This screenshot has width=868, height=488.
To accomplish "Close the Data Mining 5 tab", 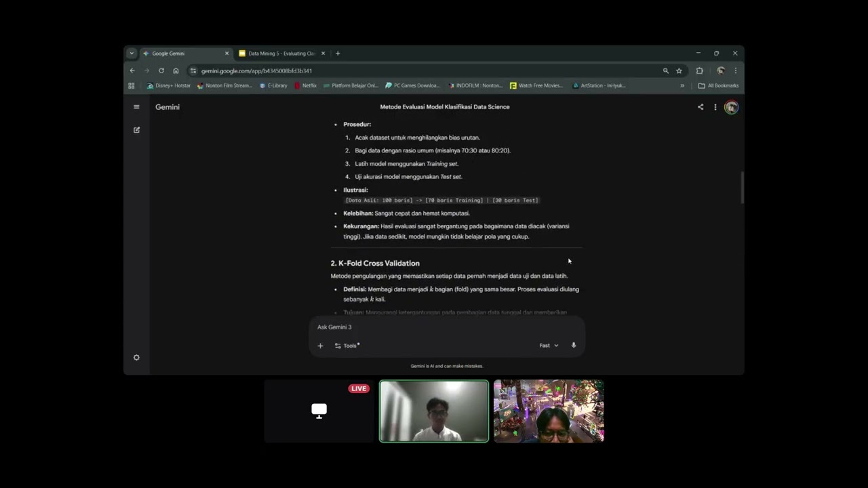I will pyautogui.click(x=323, y=54).
